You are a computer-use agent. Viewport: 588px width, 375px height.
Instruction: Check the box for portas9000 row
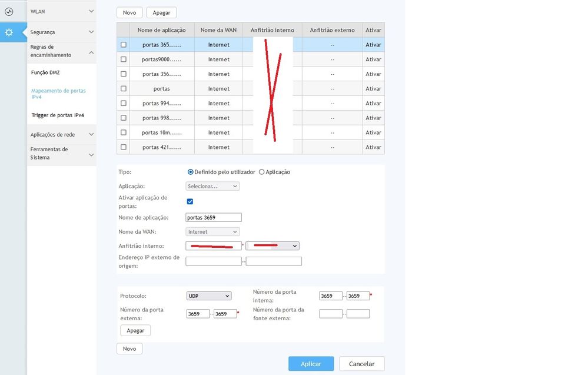(124, 59)
